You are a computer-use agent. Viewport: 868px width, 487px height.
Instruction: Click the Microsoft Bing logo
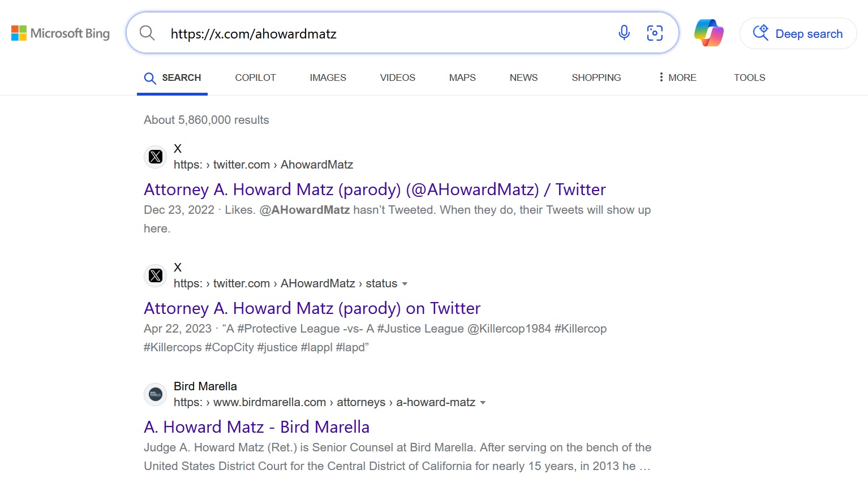(61, 33)
